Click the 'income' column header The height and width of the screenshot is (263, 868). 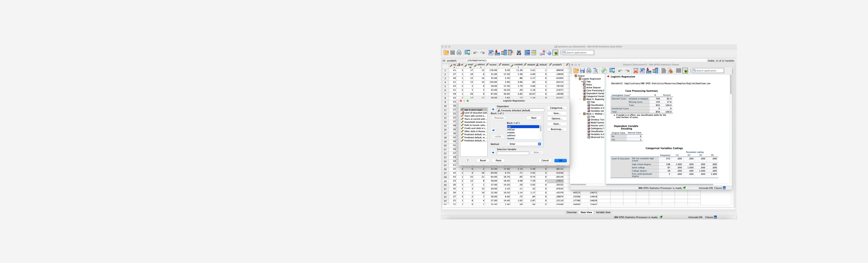point(492,65)
